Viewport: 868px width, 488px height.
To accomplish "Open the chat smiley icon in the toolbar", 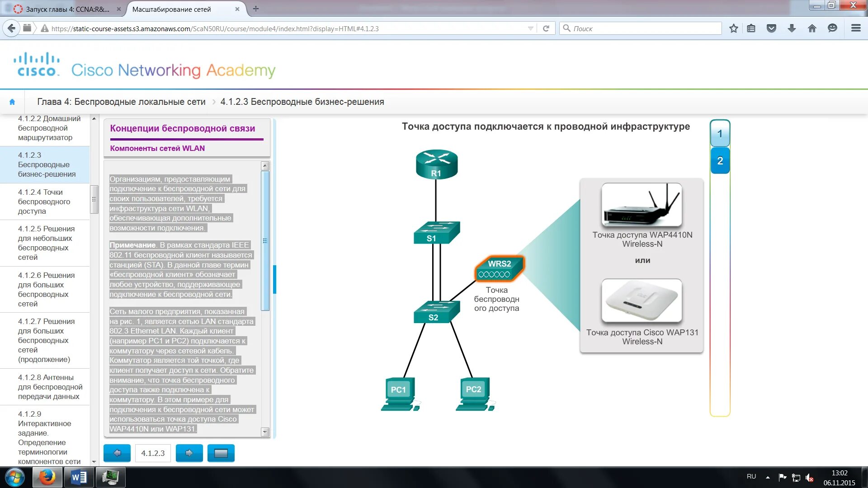I will (x=832, y=28).
